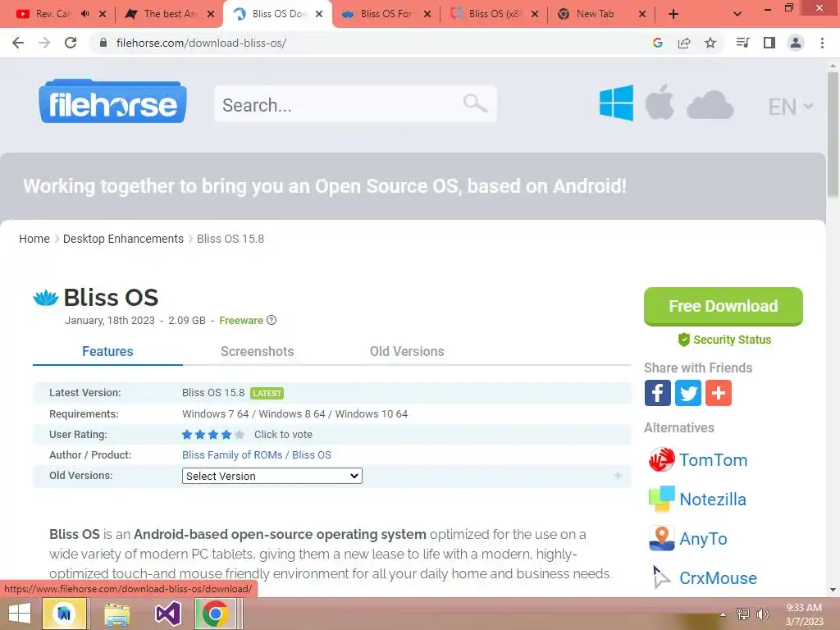Click the Notezilla alternative icon
The width and height of the screenshot is (840, 630).
(x=662, y=499)
